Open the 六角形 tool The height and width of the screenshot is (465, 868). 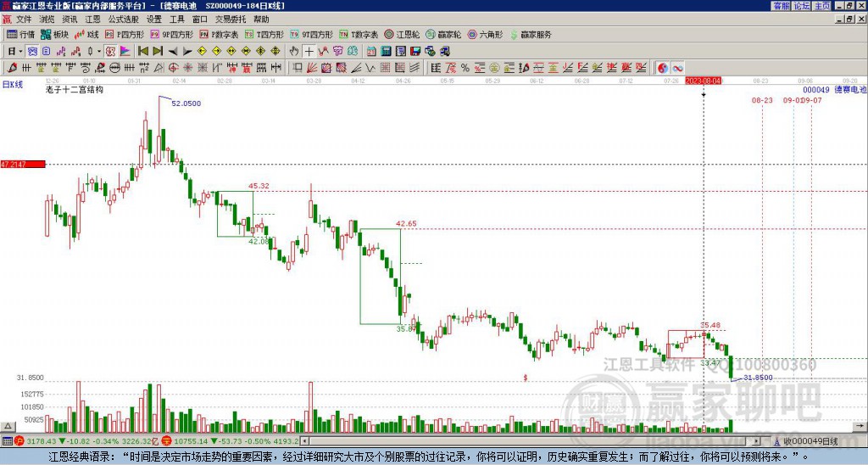click(486, 34)
